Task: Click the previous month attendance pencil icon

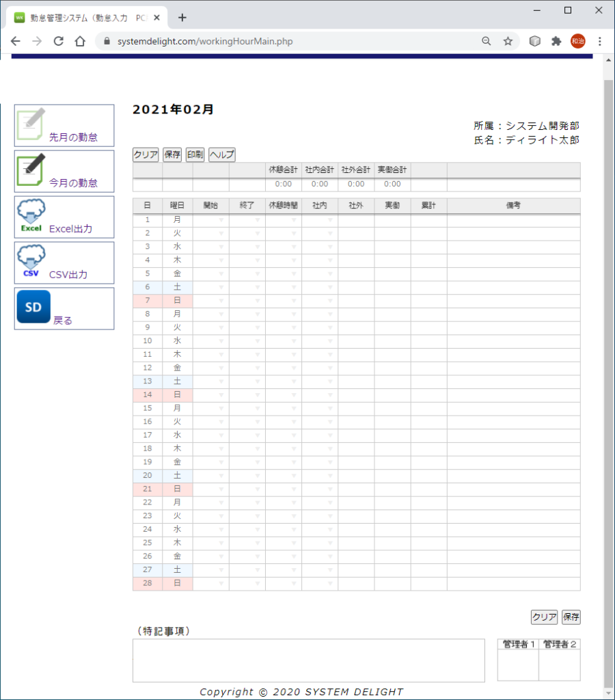Action: click(x=31, y=124)
